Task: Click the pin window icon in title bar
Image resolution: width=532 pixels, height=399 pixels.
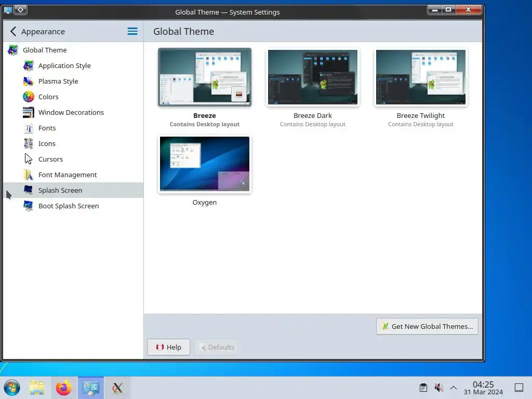Action: coord(20,9)
